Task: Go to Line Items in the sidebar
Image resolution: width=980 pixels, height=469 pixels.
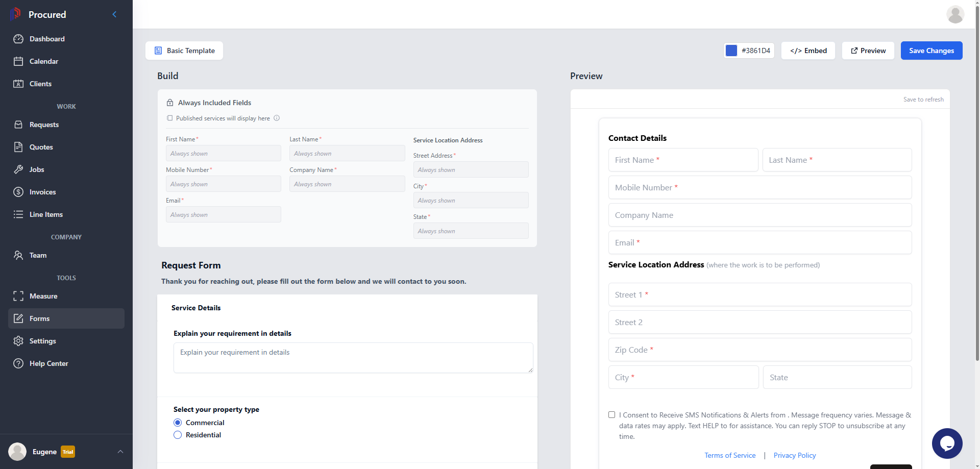Action: [46, 214]
